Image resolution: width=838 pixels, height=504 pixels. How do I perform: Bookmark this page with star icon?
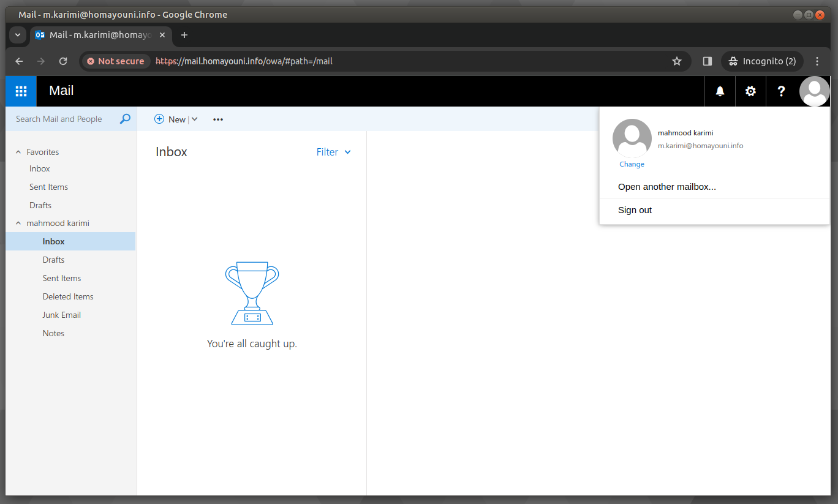[677, 61]
